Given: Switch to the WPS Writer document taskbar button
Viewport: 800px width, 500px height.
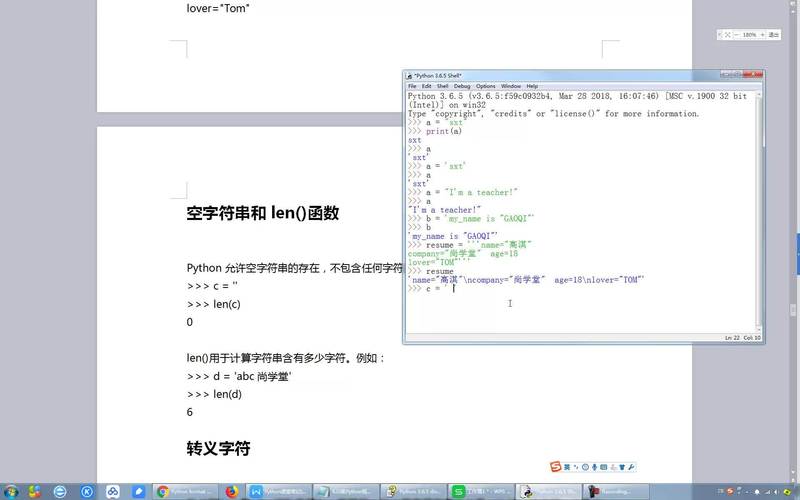Looking at the screenshot, I should tap(279, 492).
